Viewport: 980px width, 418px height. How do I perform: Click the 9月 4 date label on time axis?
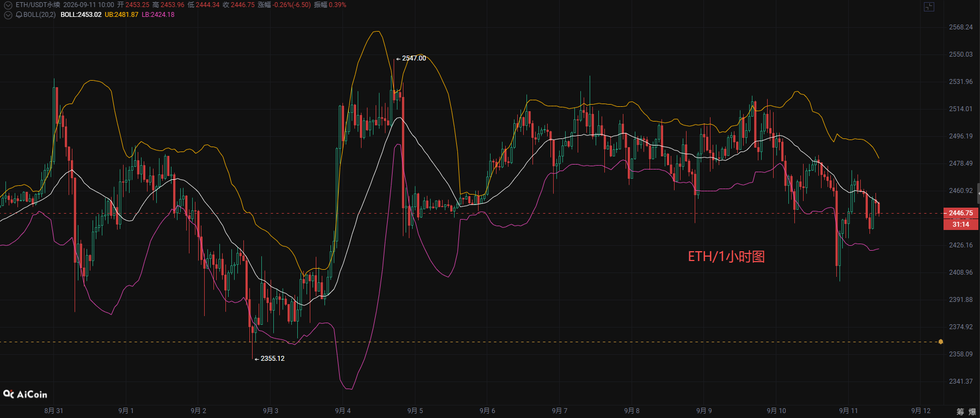(343, 411)
